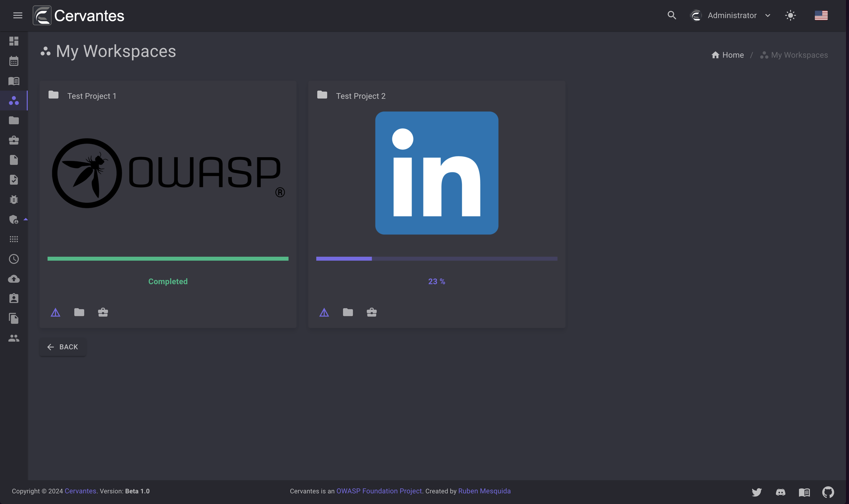The height and width of the screenshot is (504, 849).
Task: Click Administrator avatar icon in header
Action: click(x=696, y=15)
